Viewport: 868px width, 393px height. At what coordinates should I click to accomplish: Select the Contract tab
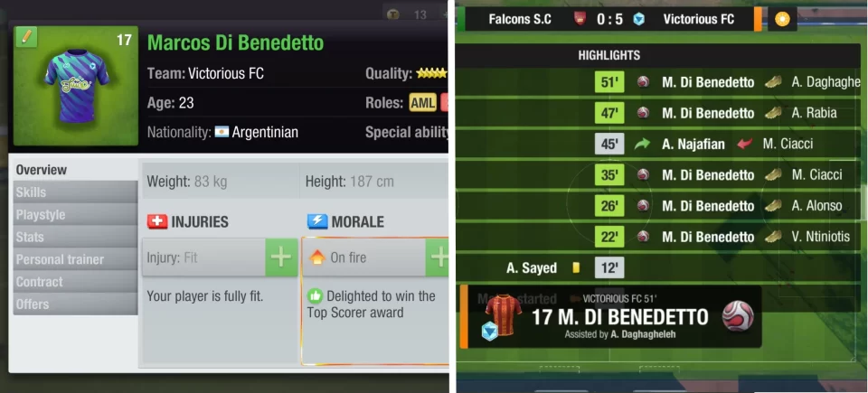pyautogui.click(x=75, y=282)
